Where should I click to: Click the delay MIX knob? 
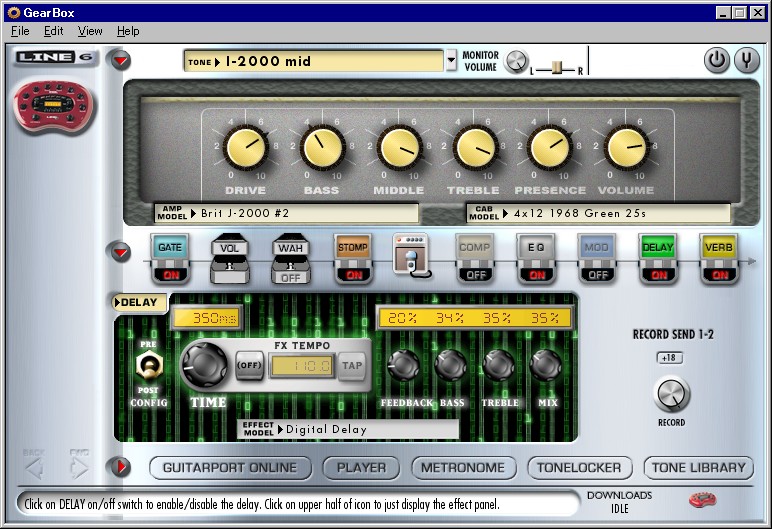[546, 365]
